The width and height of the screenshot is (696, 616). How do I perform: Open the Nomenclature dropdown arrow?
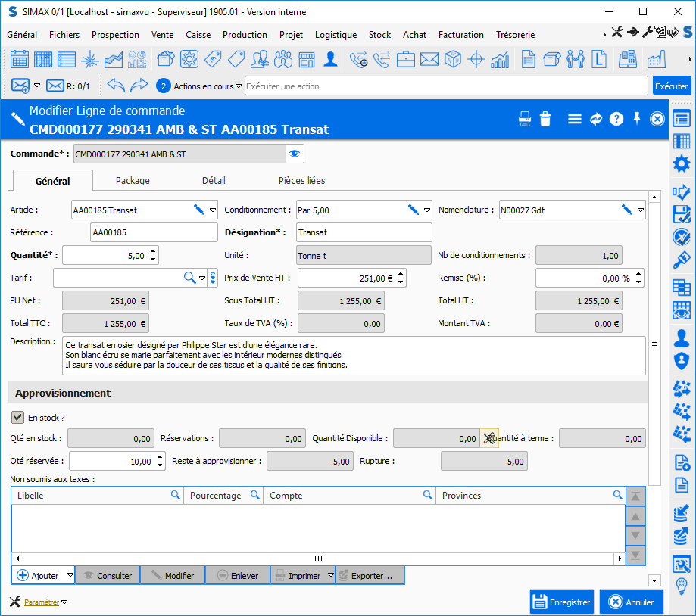tap(641, 210)
